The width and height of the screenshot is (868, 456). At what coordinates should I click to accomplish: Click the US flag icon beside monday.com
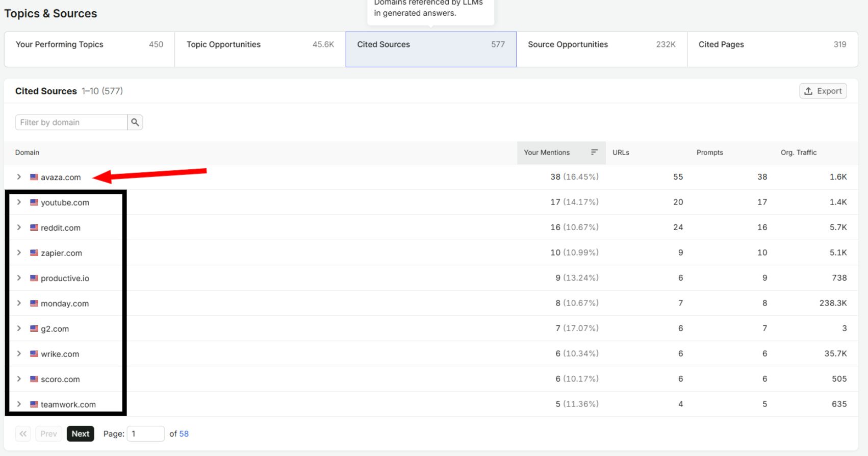34,303
